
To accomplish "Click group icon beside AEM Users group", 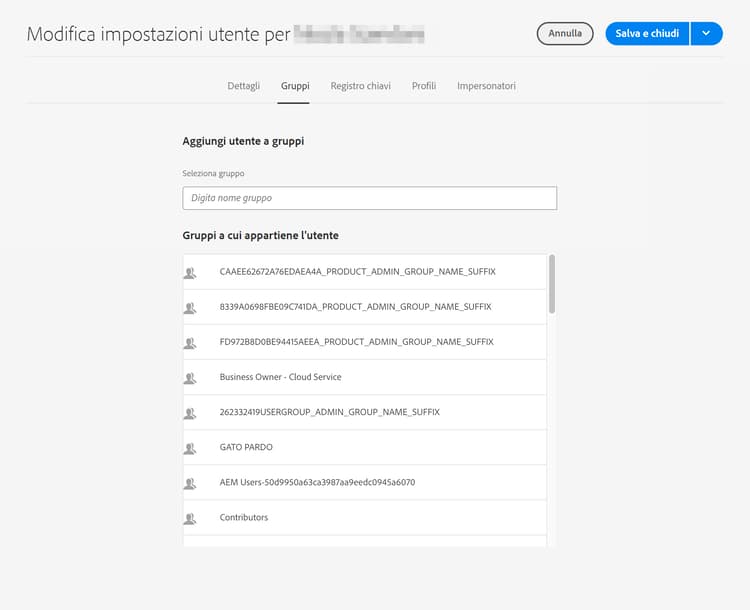I will (190, 483).
